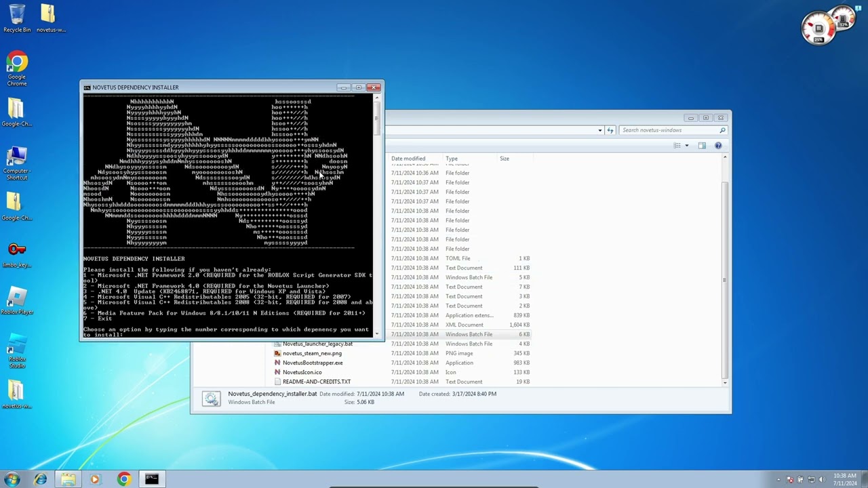
Task: Click the Explorer scrollbar up arrow
Action: [725, 157]
